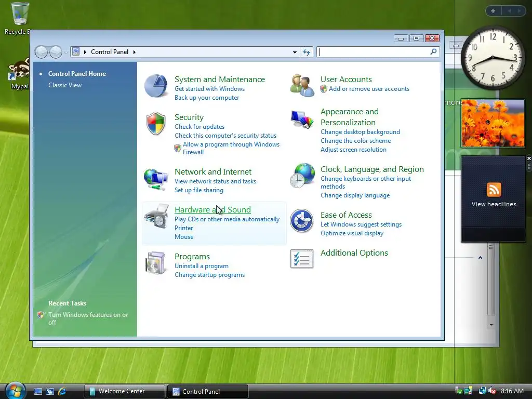This screenshot has height=399, width=532.
Task: Click the Programs box icon
Action: point(155,263)
